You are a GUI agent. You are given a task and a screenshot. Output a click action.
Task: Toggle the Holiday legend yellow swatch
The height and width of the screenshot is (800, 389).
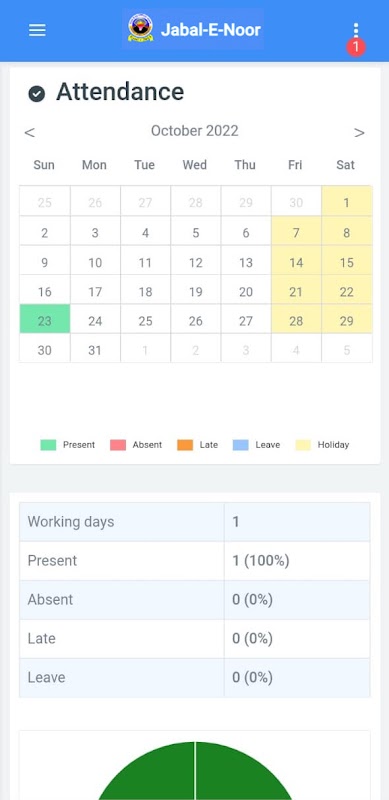(x=303, y=445)
